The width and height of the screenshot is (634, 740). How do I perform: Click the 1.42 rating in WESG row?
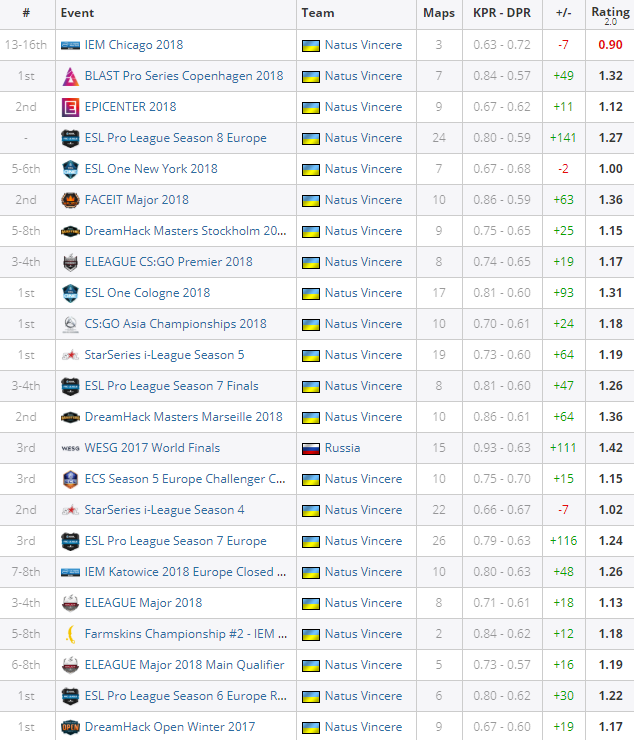[x=610, y=448]
